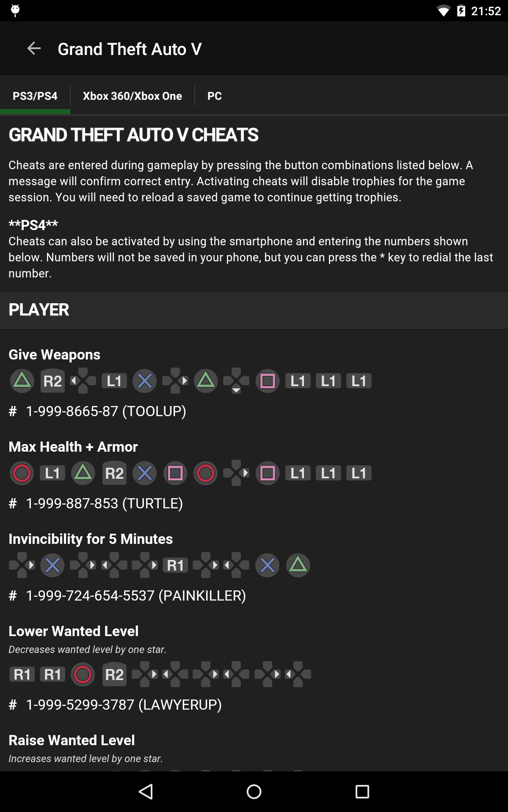The height and width of the screenshot is (812, 508).
Task: Switch to the PS3/PS4 tab
Action: (x=35, y=96)
